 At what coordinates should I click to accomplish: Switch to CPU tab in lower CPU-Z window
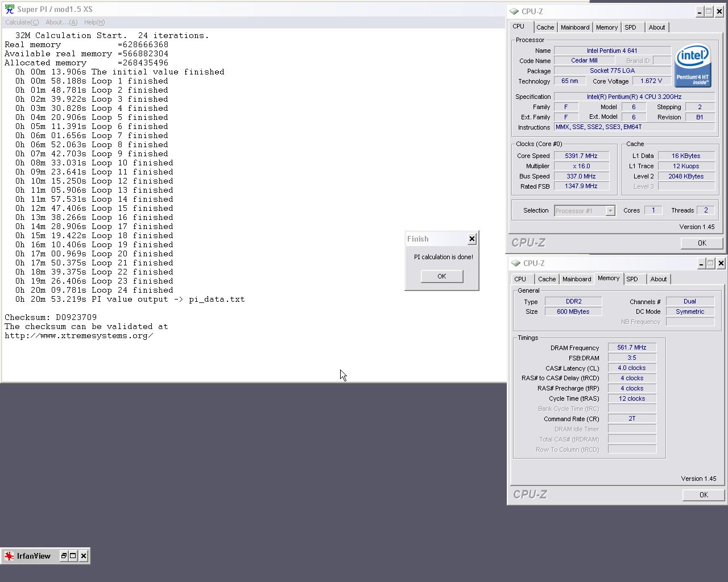[520, 279]
